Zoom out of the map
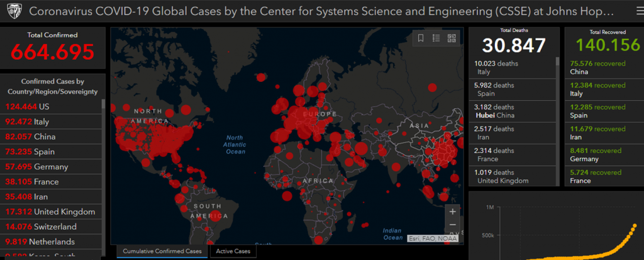 coord(452,225)
